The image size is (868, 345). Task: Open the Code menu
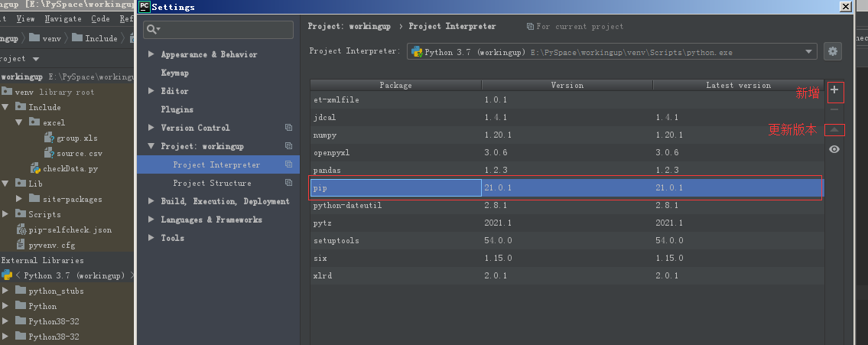pyautogui.click(x=100, y=18)
